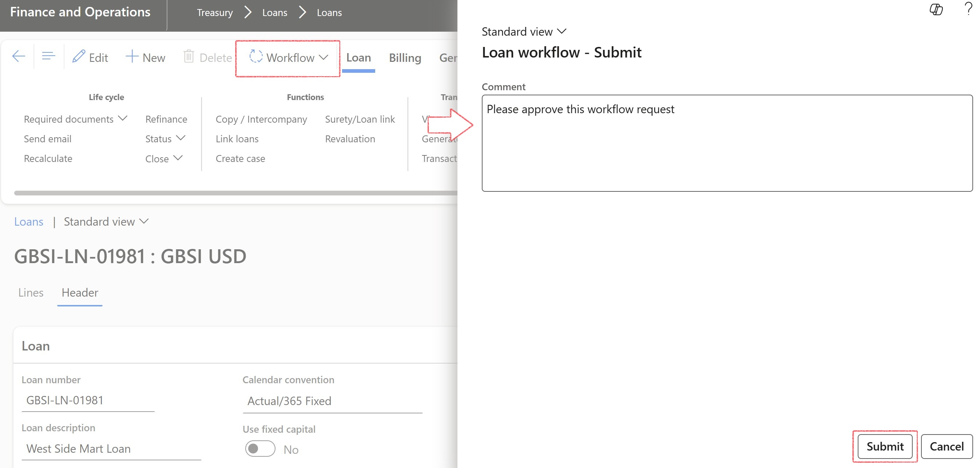The height and width of the screenshot is (468, 980).
Task: Click Loans link above loan title
Action: [x=28, y=221]
